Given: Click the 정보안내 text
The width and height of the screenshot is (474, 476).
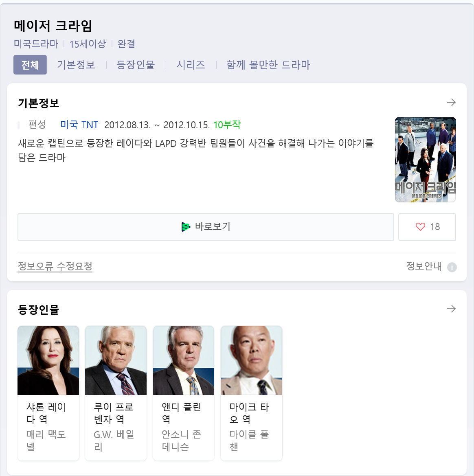Looking at the screenshot, I should coord(424,266).
